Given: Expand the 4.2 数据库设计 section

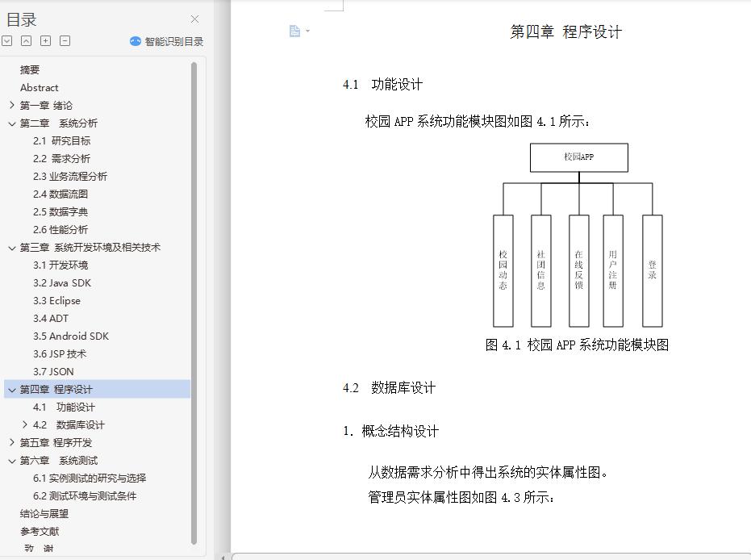Looking at the screenshot, I should point(25,424).
